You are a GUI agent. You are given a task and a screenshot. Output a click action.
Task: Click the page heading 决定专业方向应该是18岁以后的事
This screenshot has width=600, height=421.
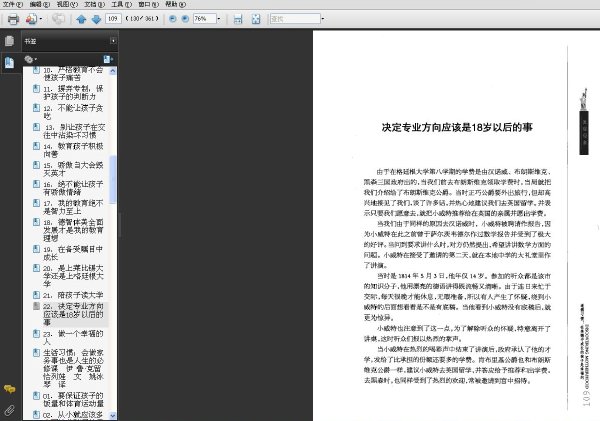[x=457, y=127]
